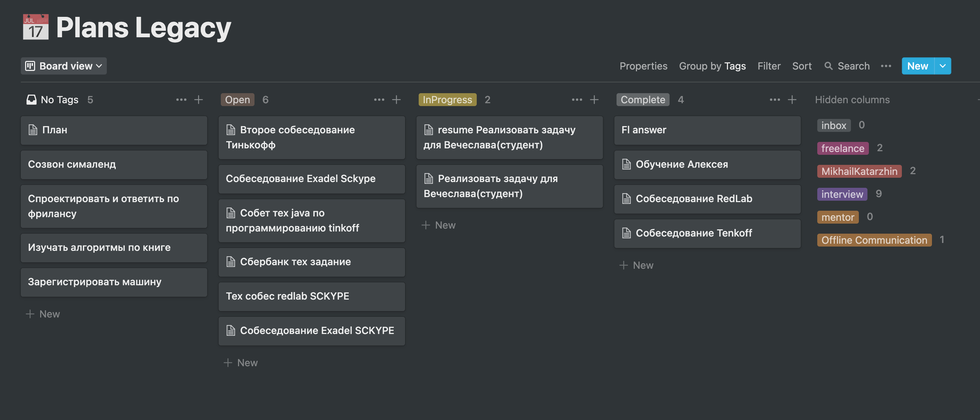Open card Собеседование RedLab
980x420 pixels.
[707, 199]
